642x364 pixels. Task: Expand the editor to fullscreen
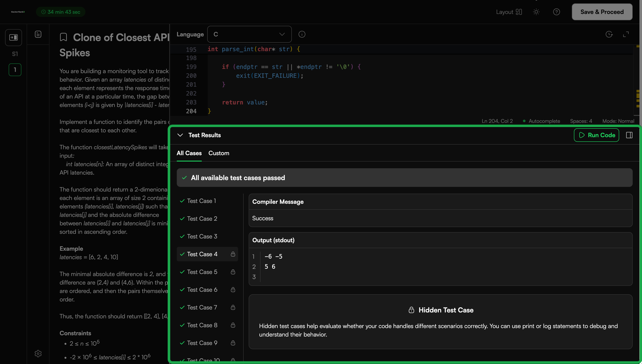tap(626, 34)
